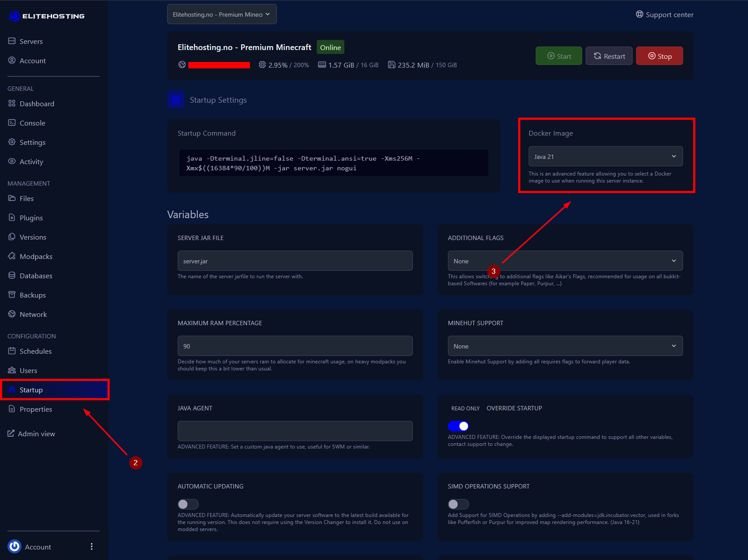Screen dimensions: 748x560
Task: Click the power avatar icon at bottom
Action: [x=14, y=546]
